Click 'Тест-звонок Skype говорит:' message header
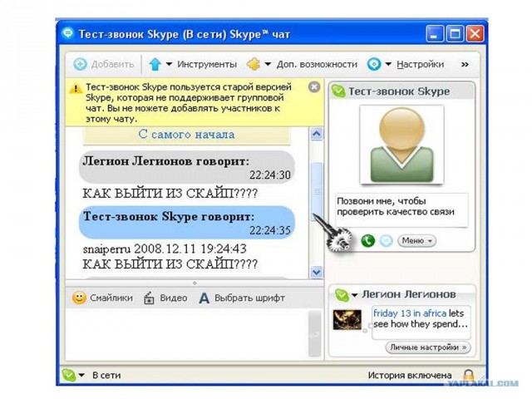 [x=169, y=216]
